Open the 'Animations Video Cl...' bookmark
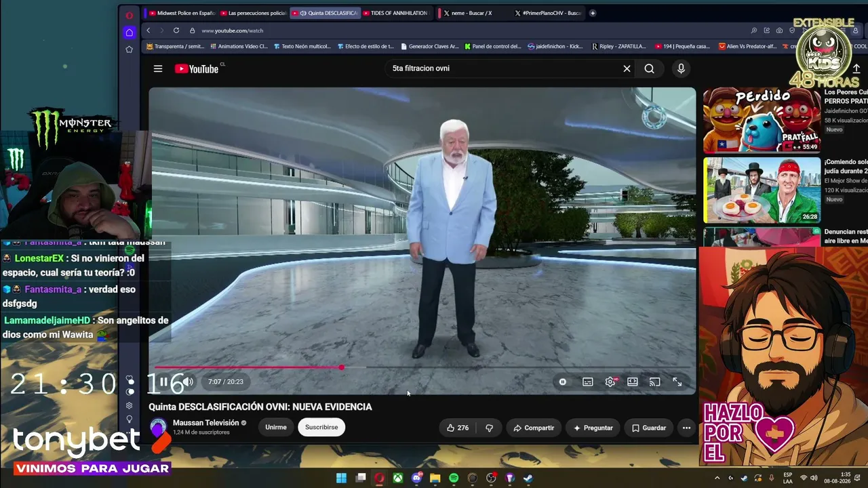 (239, 47)
